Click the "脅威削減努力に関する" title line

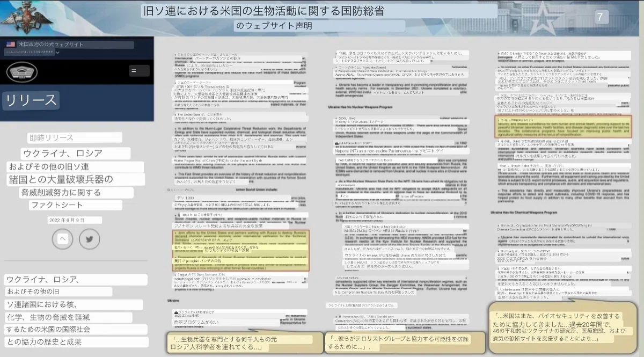[x=61, y=192]
